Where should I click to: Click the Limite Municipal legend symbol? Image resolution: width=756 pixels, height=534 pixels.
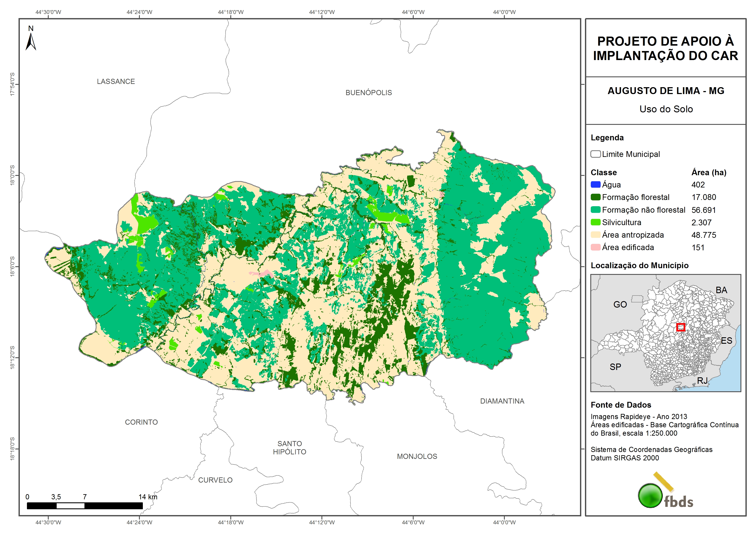click(x=595, y=154)
